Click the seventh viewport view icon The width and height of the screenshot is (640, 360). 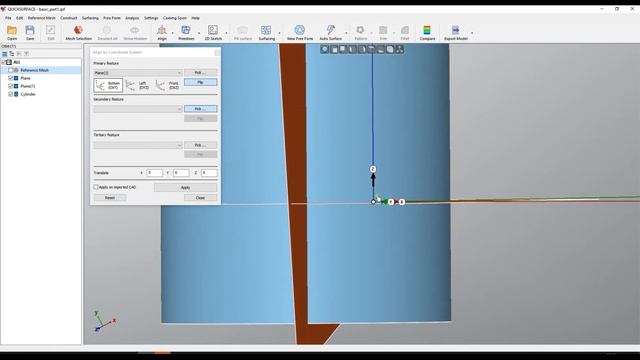point(381,49)
